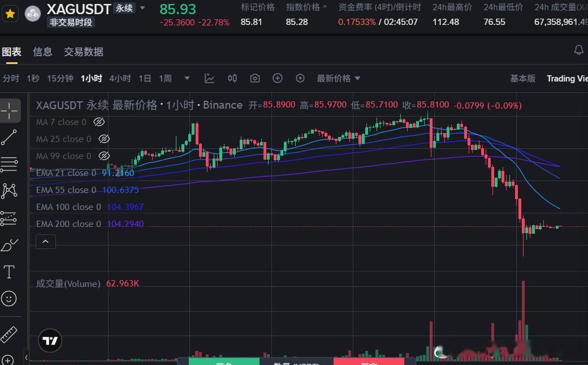Switch to Trading View chart mode
This screenshot has height=365, width=588.
(x=567, y=79)
